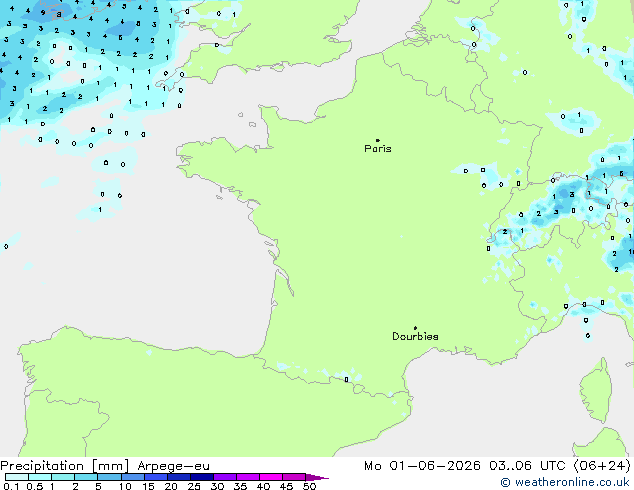The width and height of the screenshot is (634, 490).
Task: Pick the legend swatch between 20 and 25
Action: pyautogui.click(x=179, y=477)
